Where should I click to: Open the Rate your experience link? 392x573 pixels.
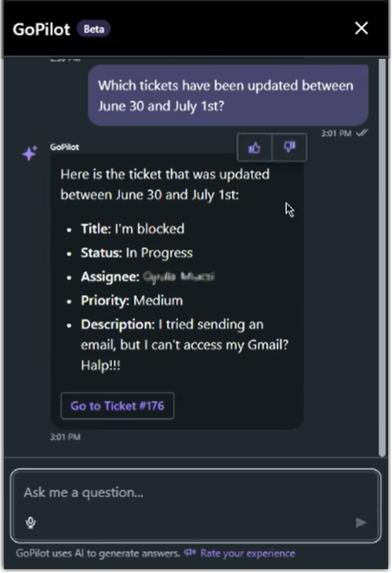click(x=248, y=553)
